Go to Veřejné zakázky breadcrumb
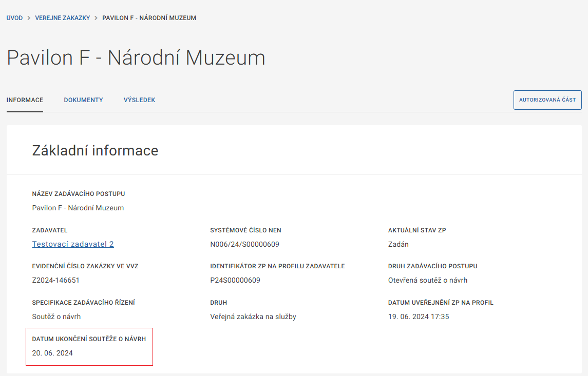 click(x=62, y=18)
